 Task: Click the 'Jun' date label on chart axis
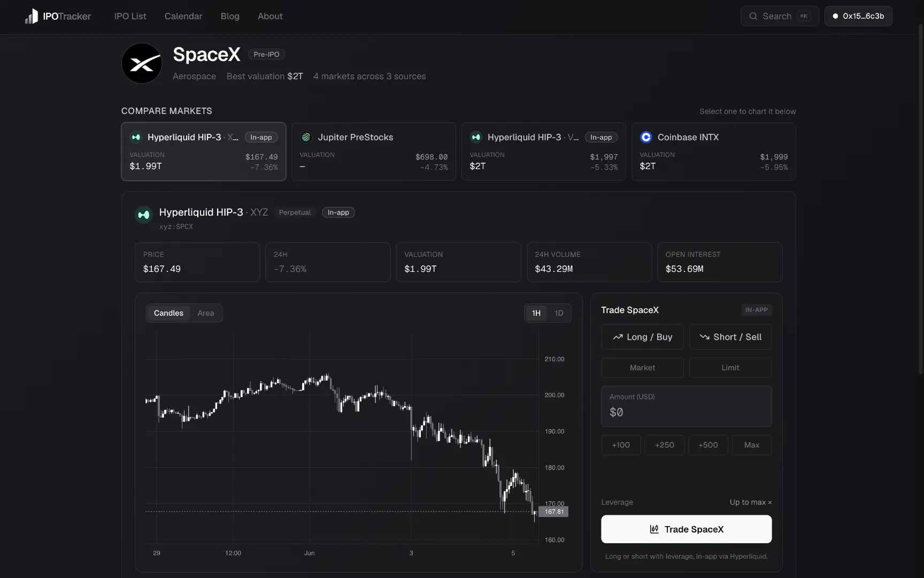[x=309, y=553]
